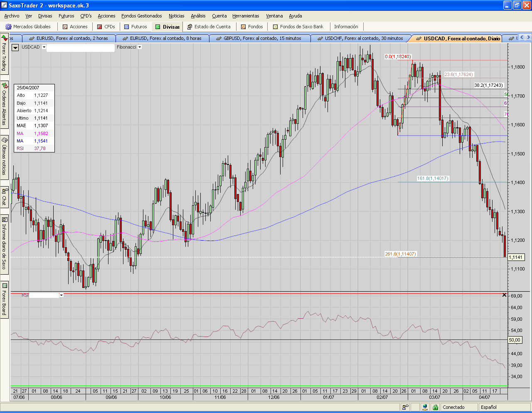Open the Acciones menu in menu bar
The width and height of the screenshot is (532, 413).
pos(106,16)
